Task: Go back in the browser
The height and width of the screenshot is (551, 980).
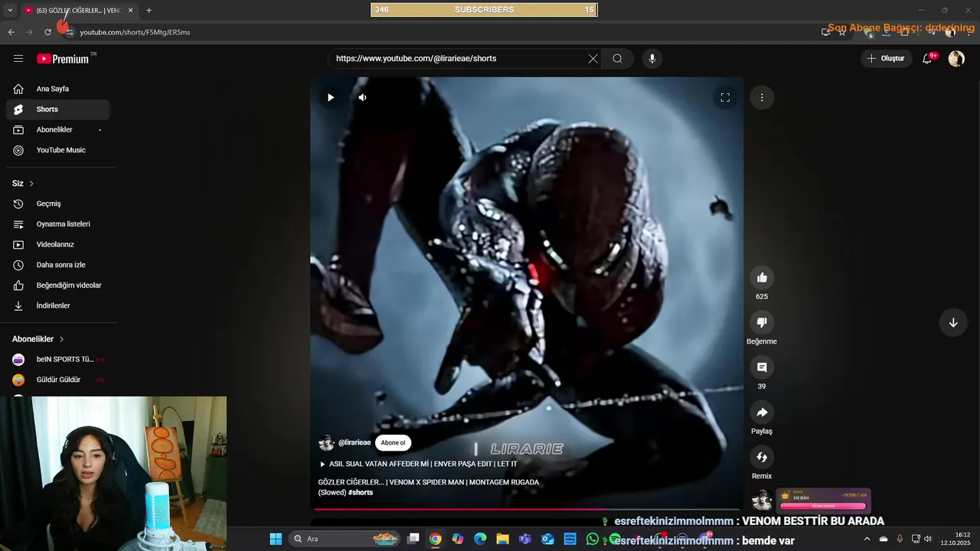Action: (11, 32)
